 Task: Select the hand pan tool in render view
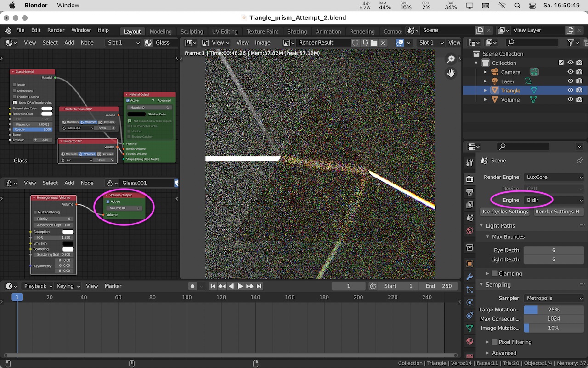point(451,73)
